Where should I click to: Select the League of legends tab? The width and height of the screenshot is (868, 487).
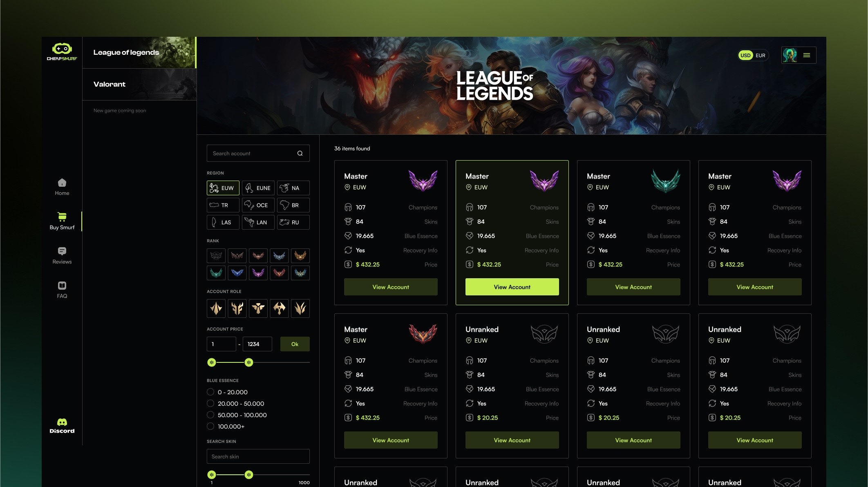point(139,52)
